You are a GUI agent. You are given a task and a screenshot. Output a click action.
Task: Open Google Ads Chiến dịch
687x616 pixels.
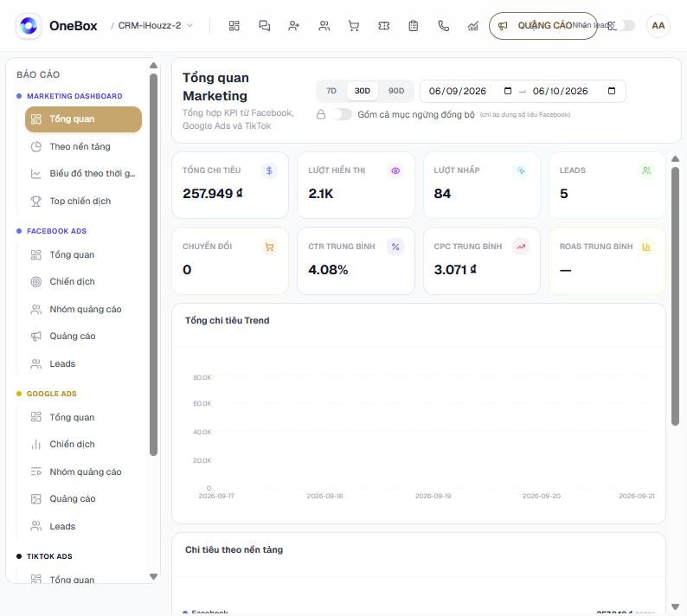point(83,444)
